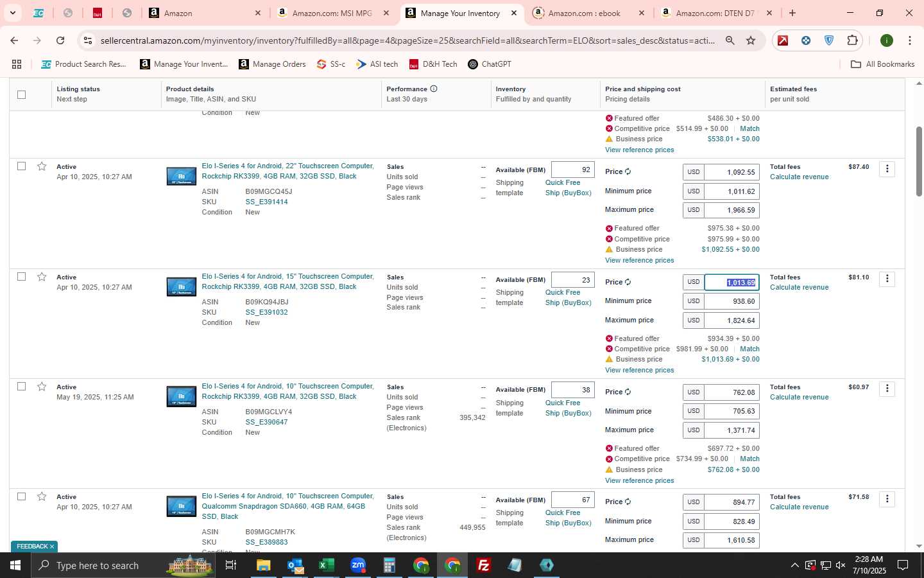Click the price field showing 762.08
Image resolution: width=924 pixels, height=578 pixels.
tap(732, 392)
